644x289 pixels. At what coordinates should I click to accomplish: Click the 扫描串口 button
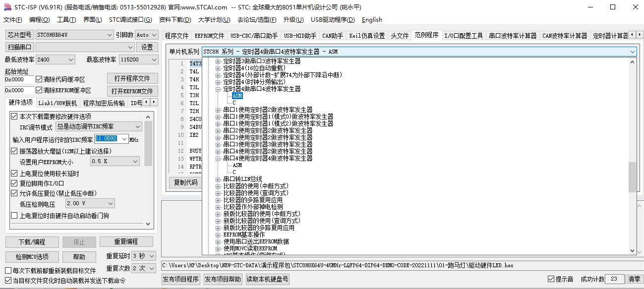[20, 47]
